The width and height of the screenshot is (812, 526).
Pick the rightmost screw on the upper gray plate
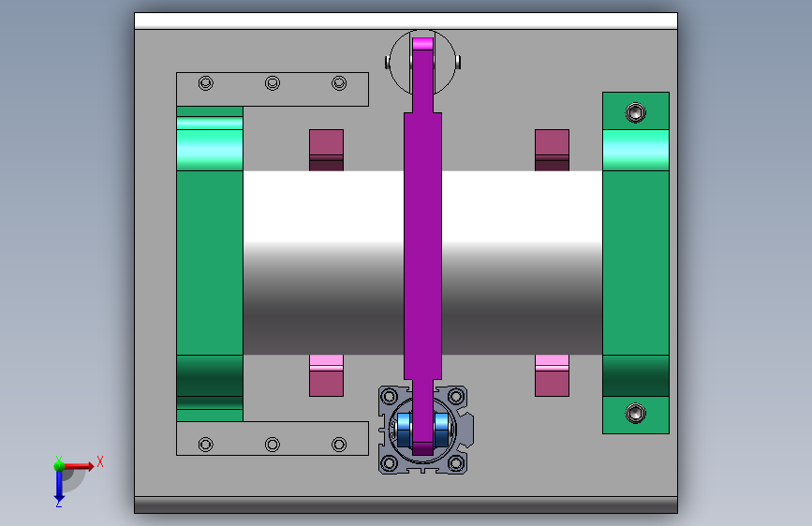click(x=339, y=83)
